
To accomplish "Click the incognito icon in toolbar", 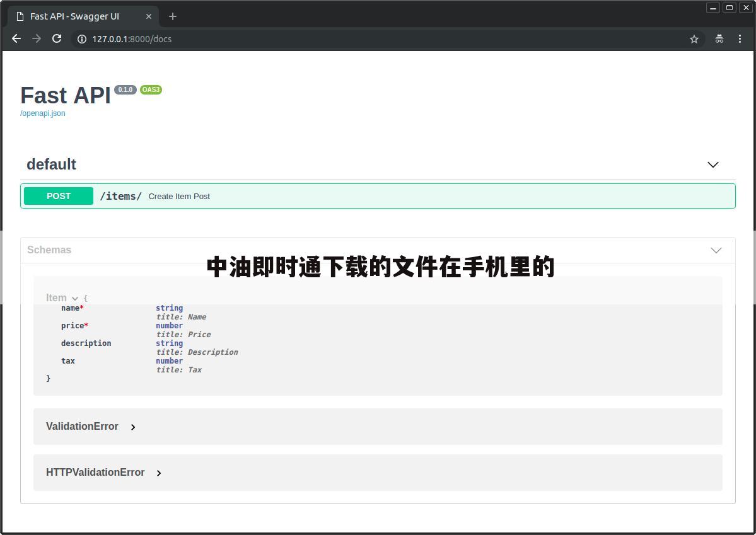I will [719, 39].
